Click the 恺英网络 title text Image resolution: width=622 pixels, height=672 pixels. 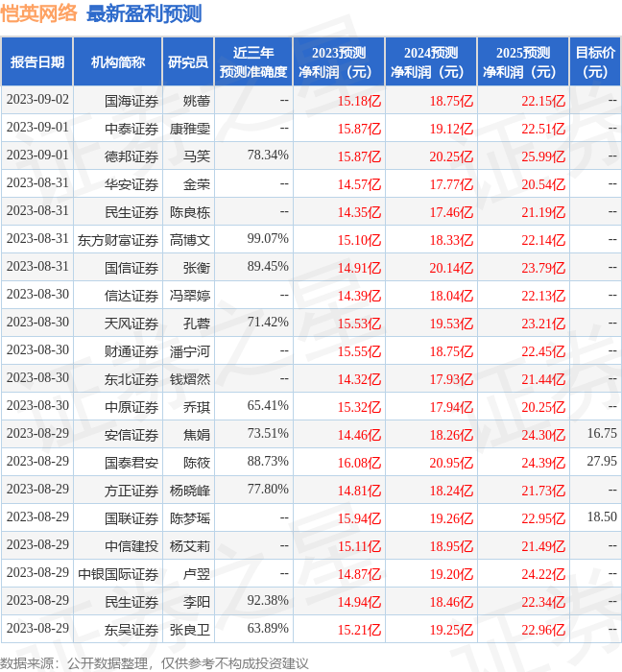[38, 13]
